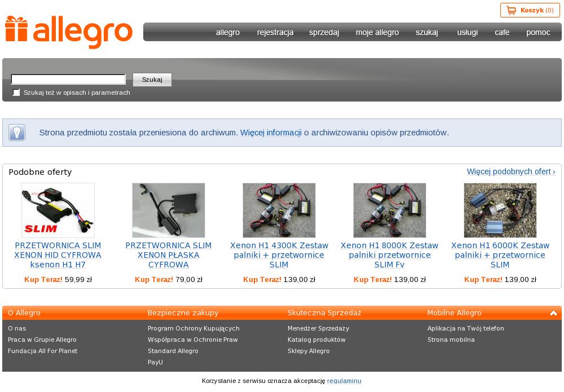Open the SLIM red converter thumbnail
The image size is (564, 392).
tap(58, 210)
